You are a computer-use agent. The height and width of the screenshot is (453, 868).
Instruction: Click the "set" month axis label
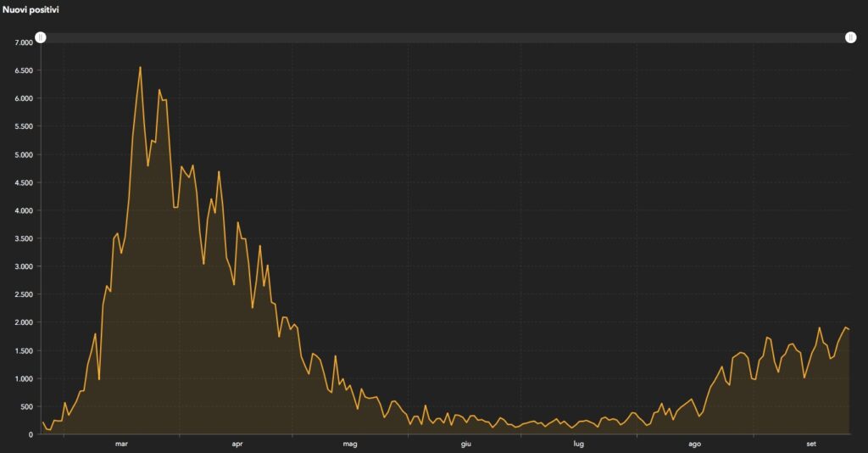[x=811, y=444]
